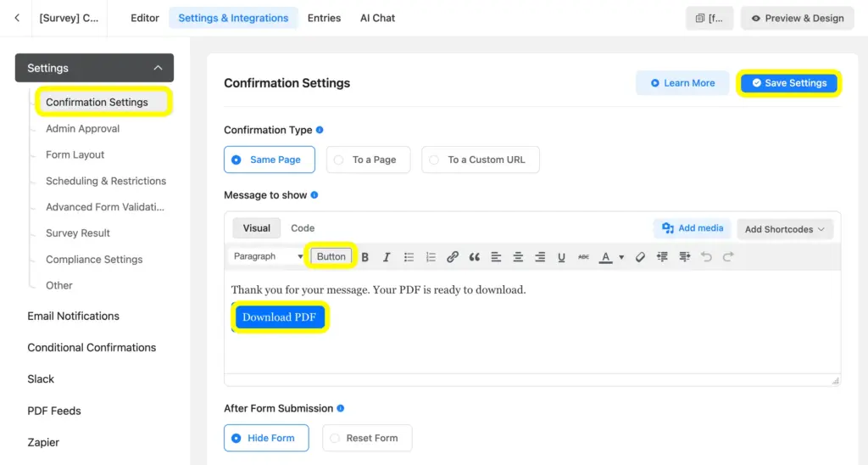
Task: Open Advanced Form Validation settings
Action: [x=104, y=207]
